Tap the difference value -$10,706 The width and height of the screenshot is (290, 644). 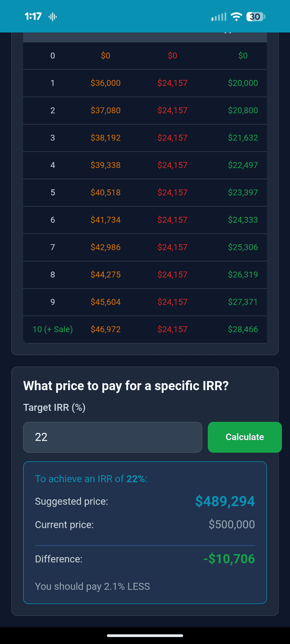point(229,559)
